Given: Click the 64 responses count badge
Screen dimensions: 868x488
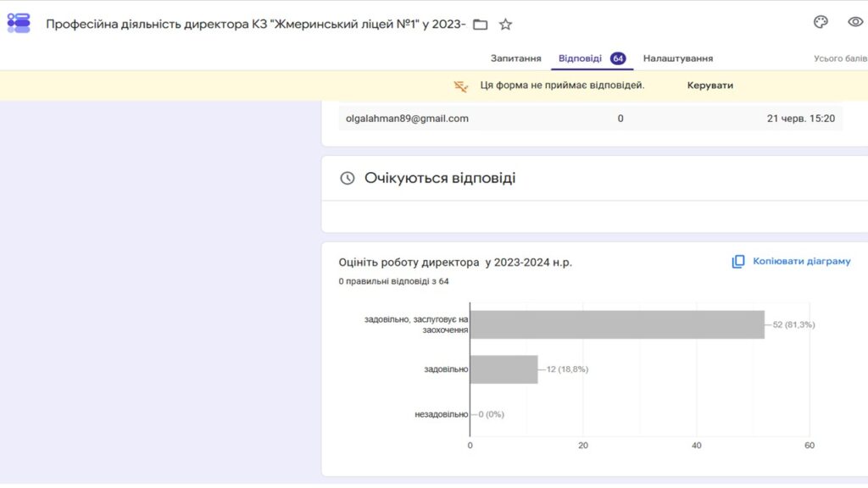Looking at the screenshot, I should click(x=618, y=58).
